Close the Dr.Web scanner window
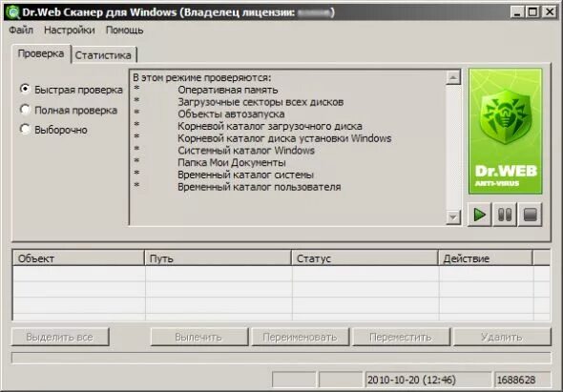This screenshot has height=392, width=563. (550, 12)
